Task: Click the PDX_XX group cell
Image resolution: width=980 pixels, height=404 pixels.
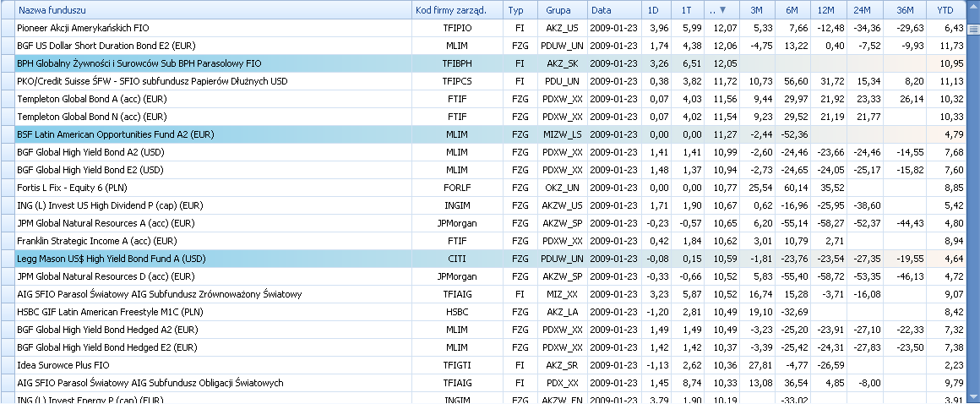Action: [562, 383]
